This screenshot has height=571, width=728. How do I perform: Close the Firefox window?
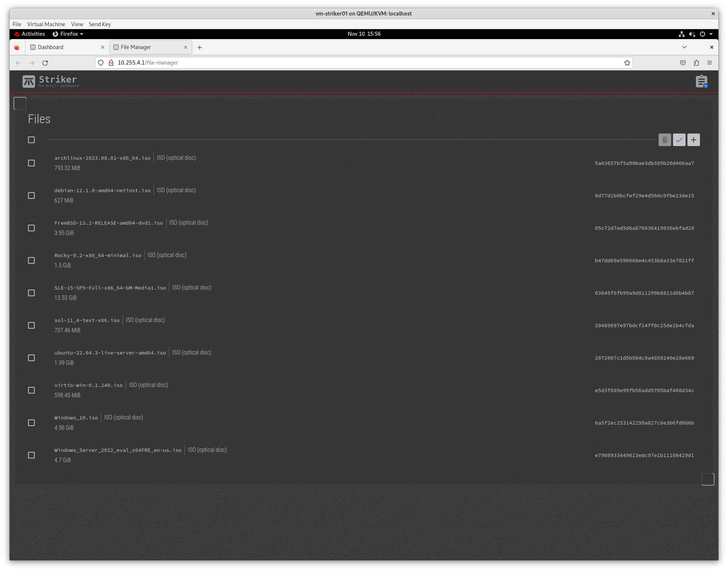(x=711, y=47)
